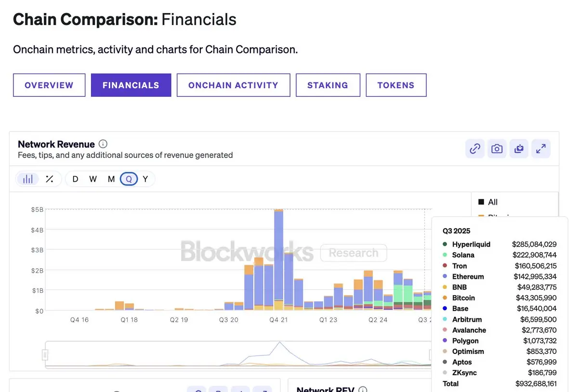
Task: Download Network Revenue chart data
Action: click(519, 149)
